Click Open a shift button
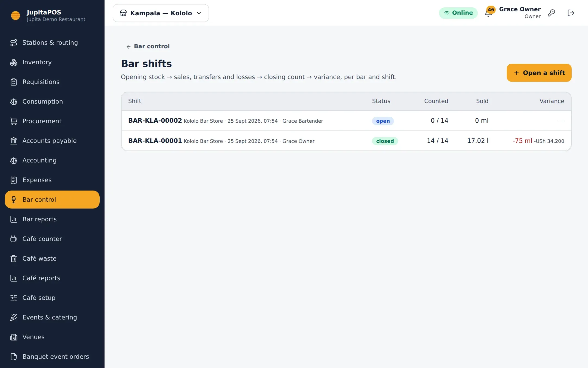 coord(539,73)
